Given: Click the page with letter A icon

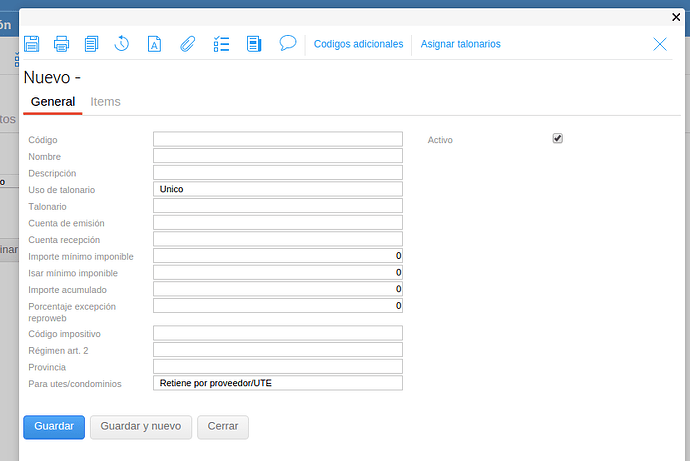Looking at the screenshot, I should pyautogui.click(x=154, y=44).
